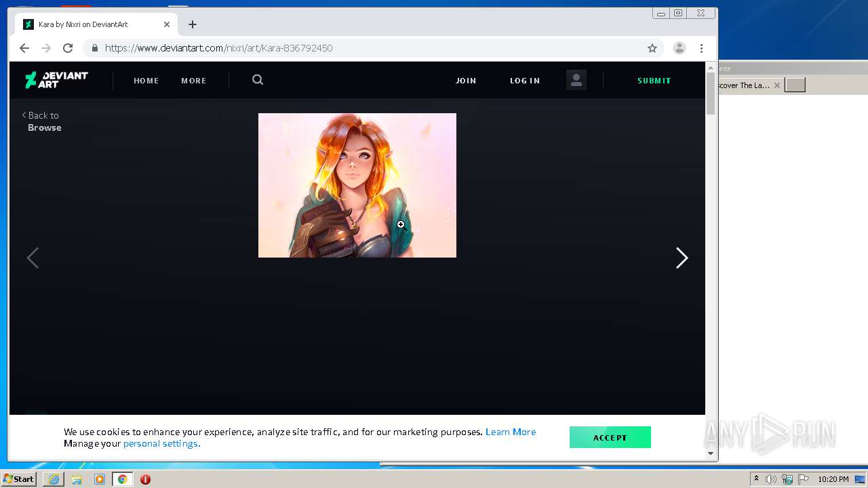The height and width of the screenshot is (488, 868).
Task: Click the clock in system tray
Action: [833, 479]
